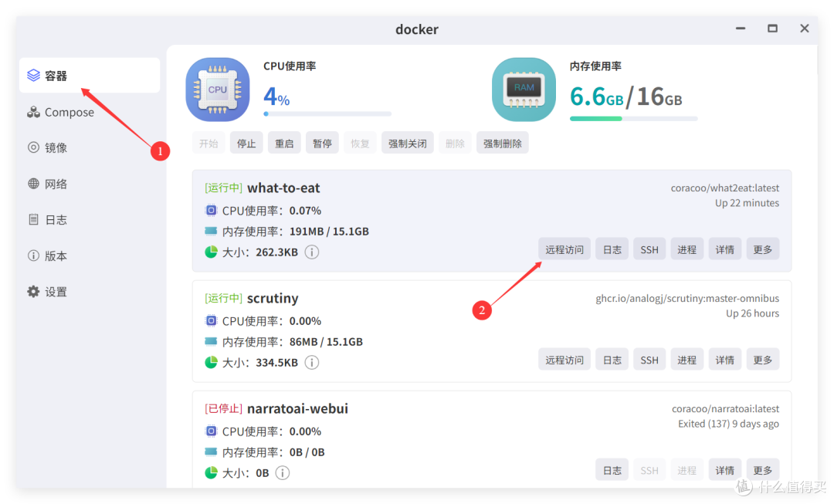Click scrutiny green size pie icon
This screenshot has height=504, width=834.
211,363
